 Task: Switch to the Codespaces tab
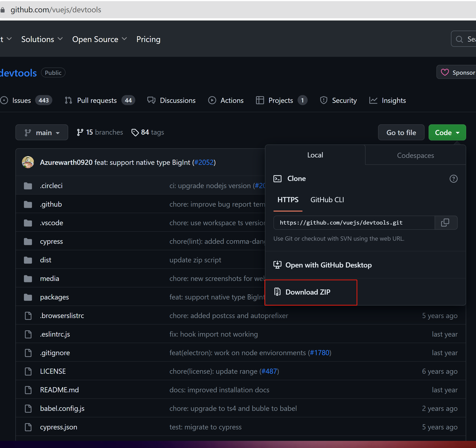[415, 155]
